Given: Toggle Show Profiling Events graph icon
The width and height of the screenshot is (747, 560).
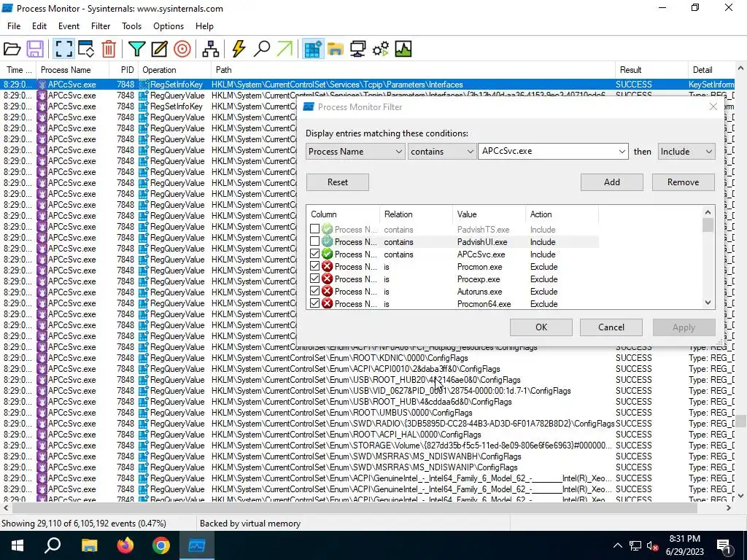Looking at the screenshot, I should pos(403,49).
